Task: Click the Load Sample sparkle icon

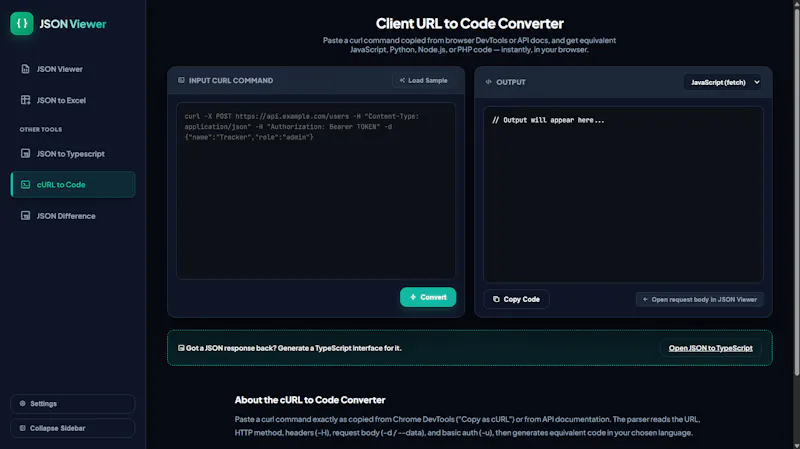Action: pyautogui.click(x=402, y=81)
